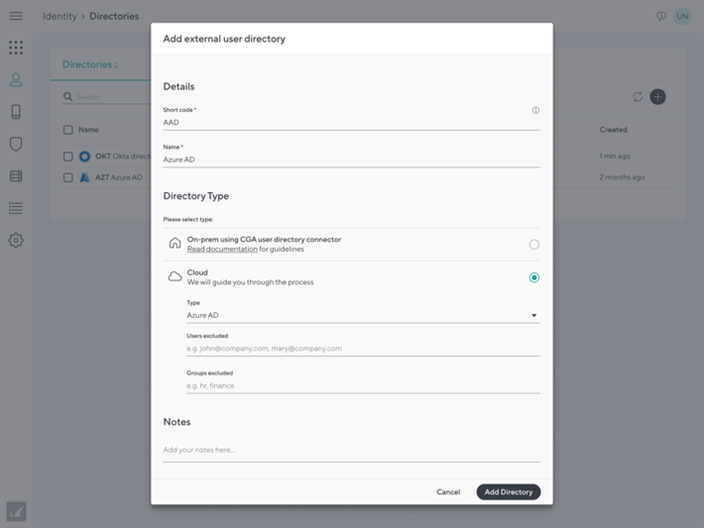
Task: Click the 'AZT Azure AD' row name
Action: [119, 177]
